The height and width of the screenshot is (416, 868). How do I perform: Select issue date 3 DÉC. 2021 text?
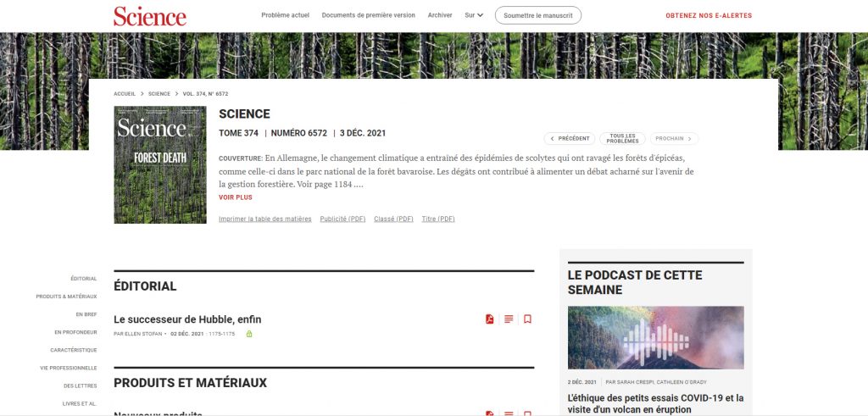[x=363, y=133]
